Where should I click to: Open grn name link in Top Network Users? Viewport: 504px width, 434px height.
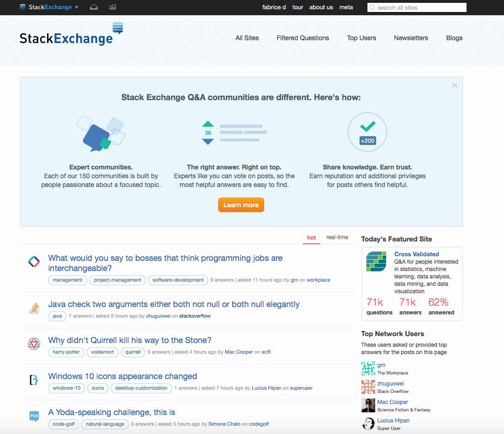coord(381,365)
